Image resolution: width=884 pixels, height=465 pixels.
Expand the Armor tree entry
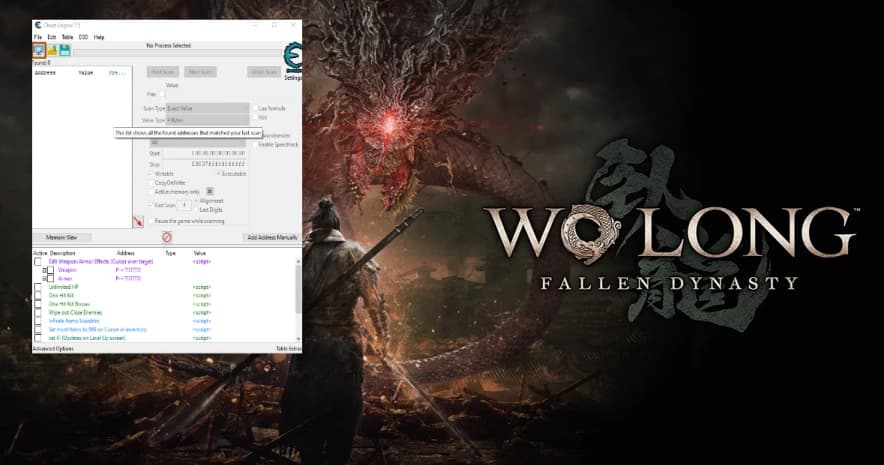point(45,278)
